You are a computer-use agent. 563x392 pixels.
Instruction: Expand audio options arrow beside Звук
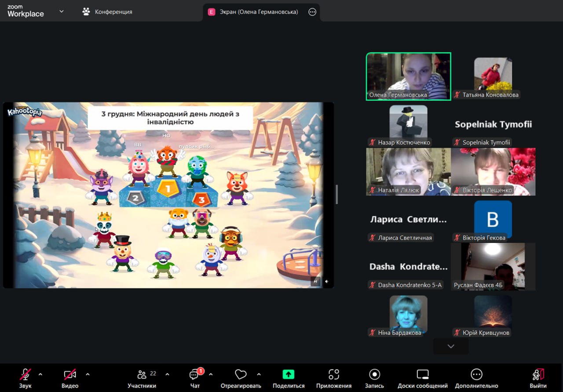(40, 374)
